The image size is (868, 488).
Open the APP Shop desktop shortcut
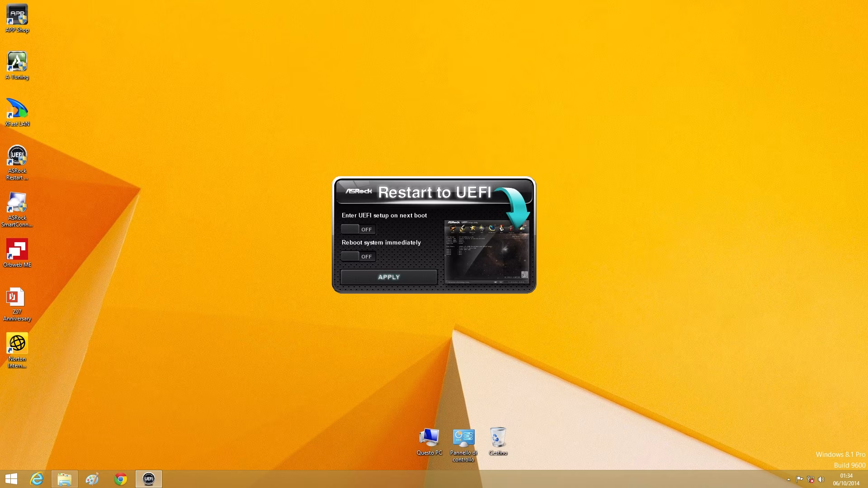click(17, 18)
